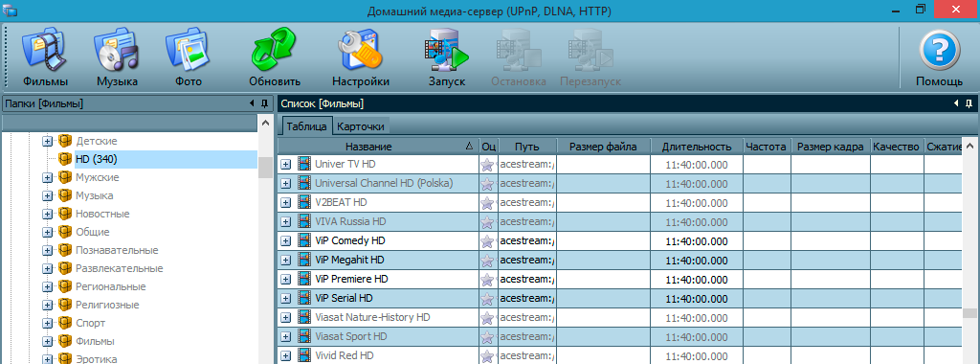Switch to the Карточки tab

click(361, 125)
